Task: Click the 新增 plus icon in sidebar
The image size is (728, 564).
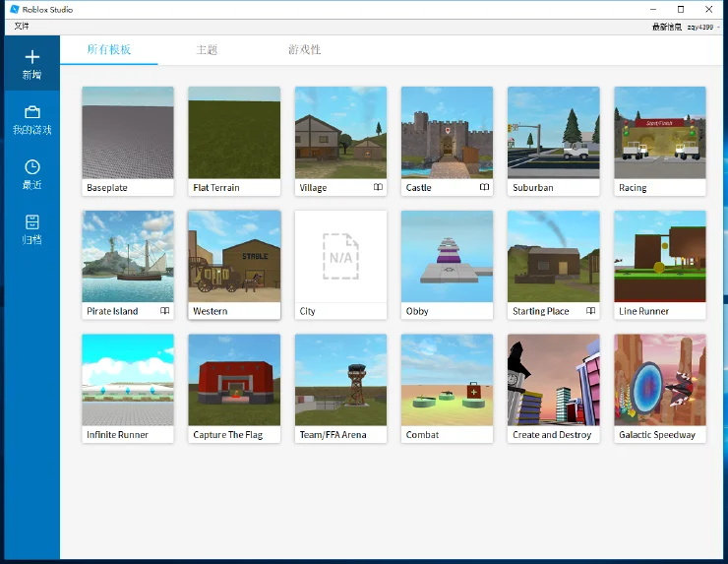Action: click(x=32, y=57)
